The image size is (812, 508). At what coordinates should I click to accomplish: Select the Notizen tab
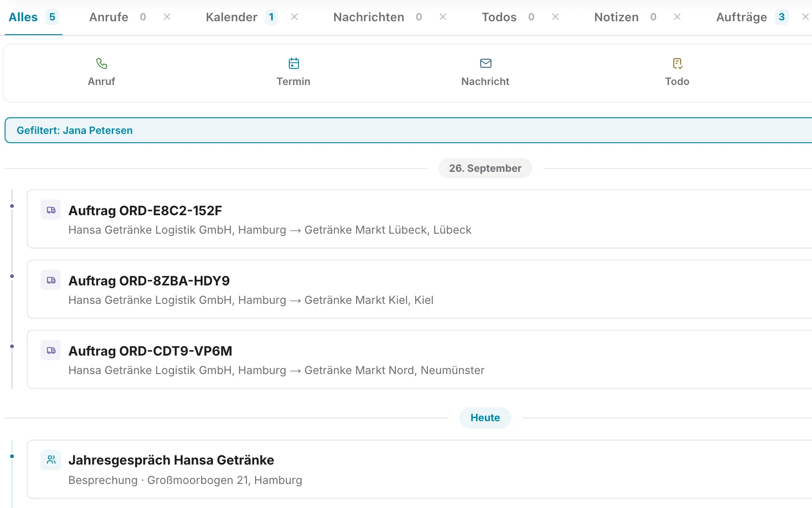625,17
